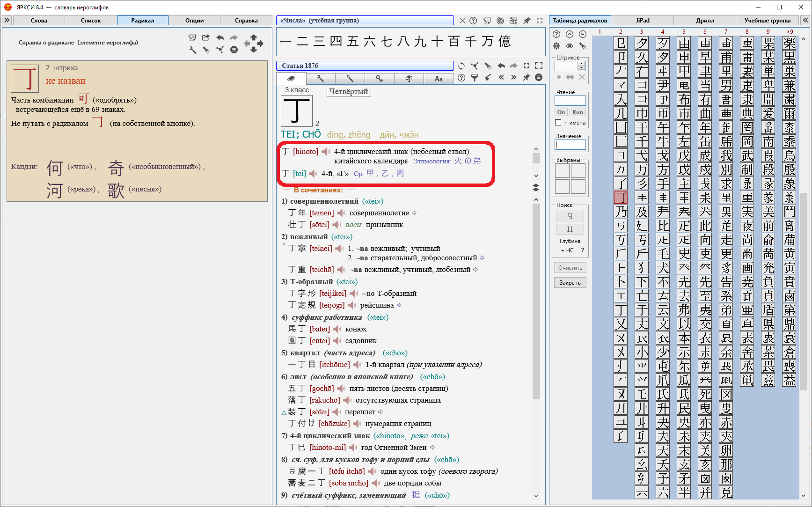The height and width of the screenshot is (507, 812).
Task: Open the article round menu icon
Action: pyautogui.click(x=539, y=78)
